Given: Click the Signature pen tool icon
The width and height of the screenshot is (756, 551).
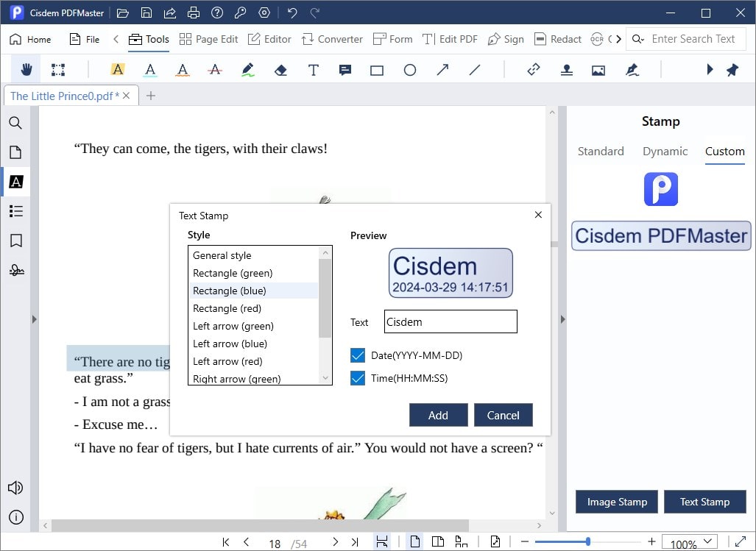Looking at the screenshot, I should point(632,71).
